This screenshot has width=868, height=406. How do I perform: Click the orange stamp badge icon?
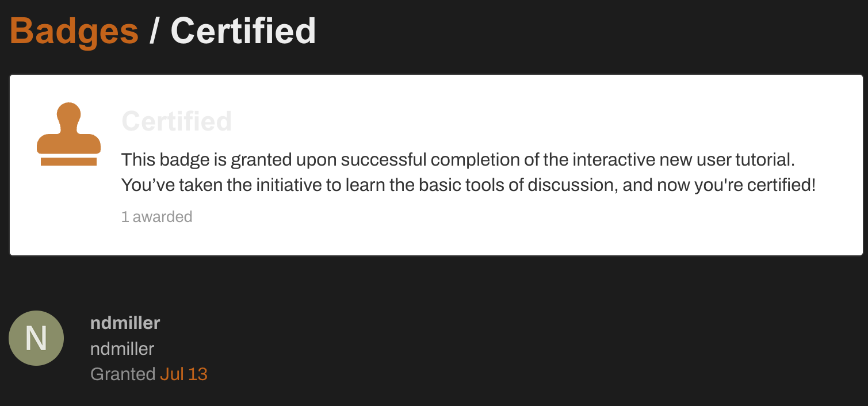(68, 135)
